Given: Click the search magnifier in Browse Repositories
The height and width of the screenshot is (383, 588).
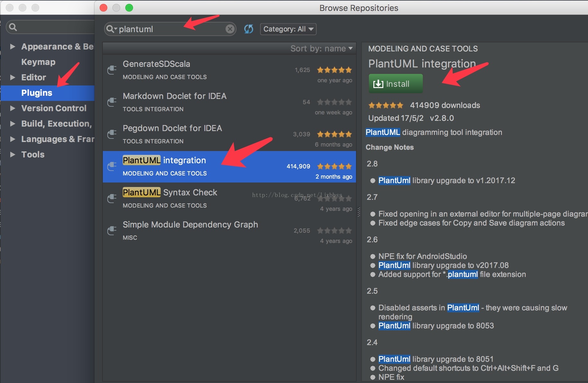Looking at the screenshot, I should 110,29.
